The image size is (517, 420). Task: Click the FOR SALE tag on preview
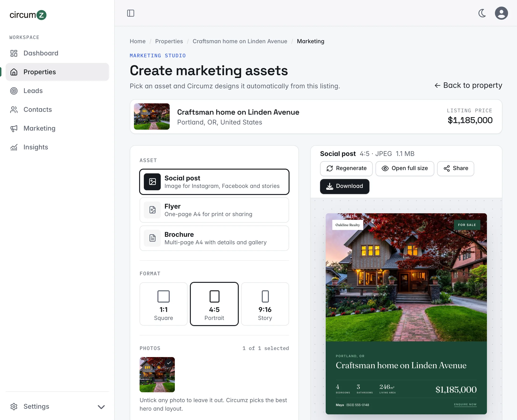[x=467, y=225]
